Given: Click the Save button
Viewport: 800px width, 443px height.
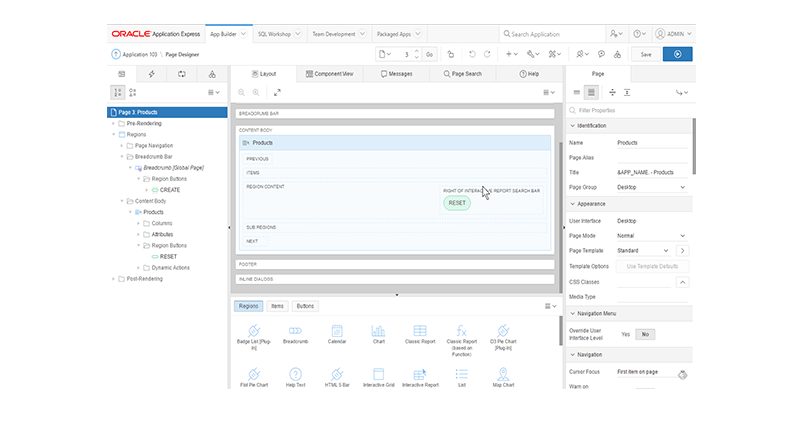Looking at the screenshot, I should click(646, 54).
